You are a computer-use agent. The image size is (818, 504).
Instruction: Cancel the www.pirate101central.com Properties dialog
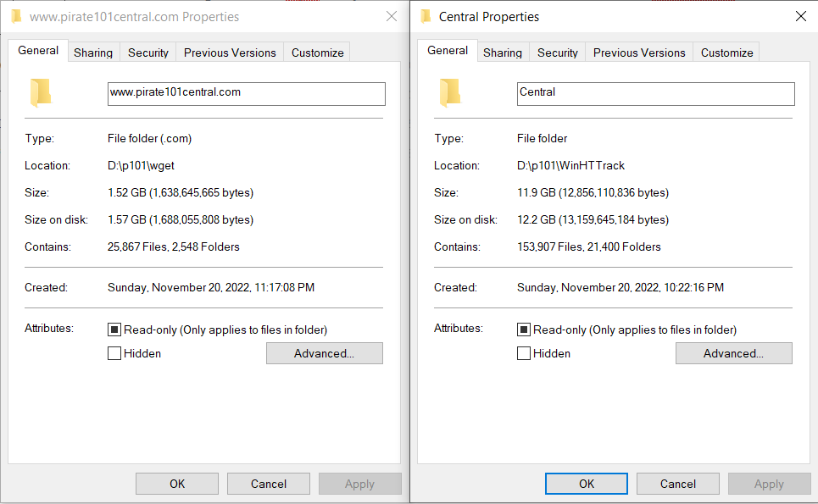point(269,484)
